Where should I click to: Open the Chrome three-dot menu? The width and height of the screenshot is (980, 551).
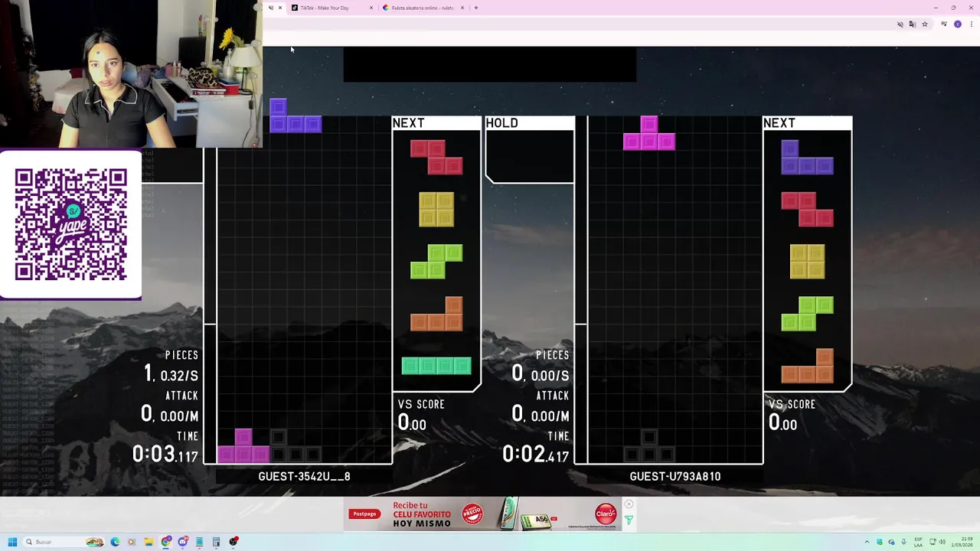(970, 24)
